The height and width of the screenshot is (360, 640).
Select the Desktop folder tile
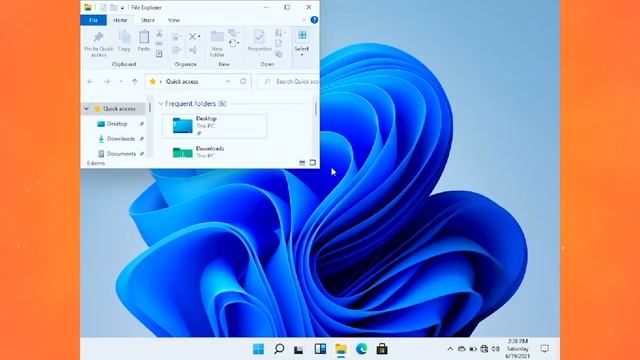coord(215,126)
